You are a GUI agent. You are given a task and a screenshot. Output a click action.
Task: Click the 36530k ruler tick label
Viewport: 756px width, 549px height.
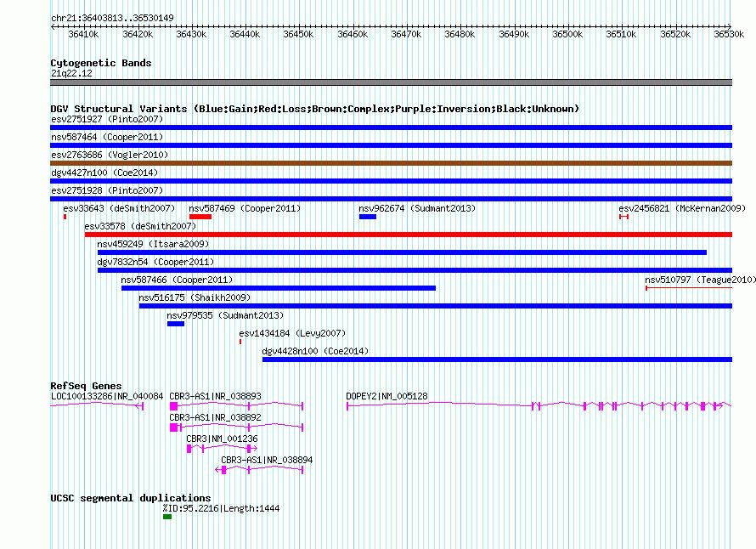729,34
